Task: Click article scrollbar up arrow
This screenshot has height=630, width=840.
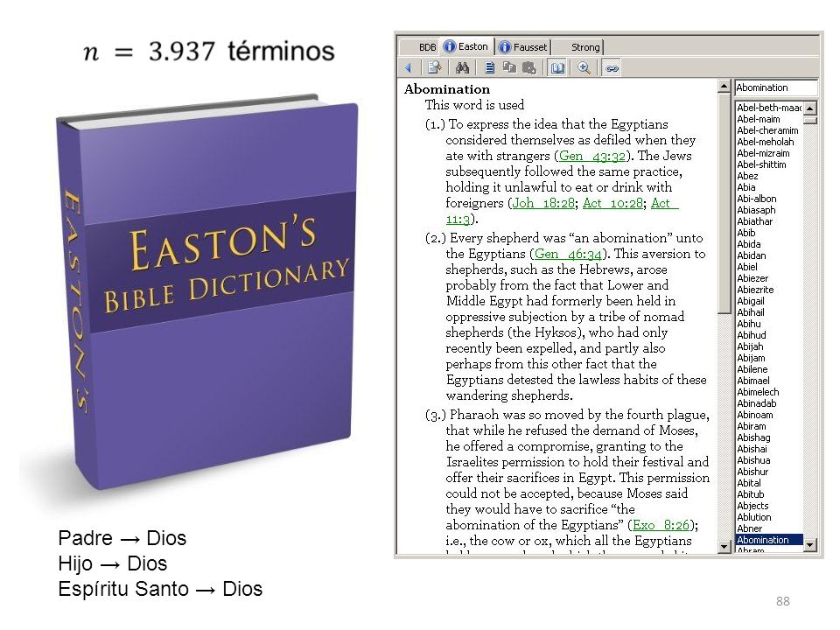Action: [x=724, y=87]
